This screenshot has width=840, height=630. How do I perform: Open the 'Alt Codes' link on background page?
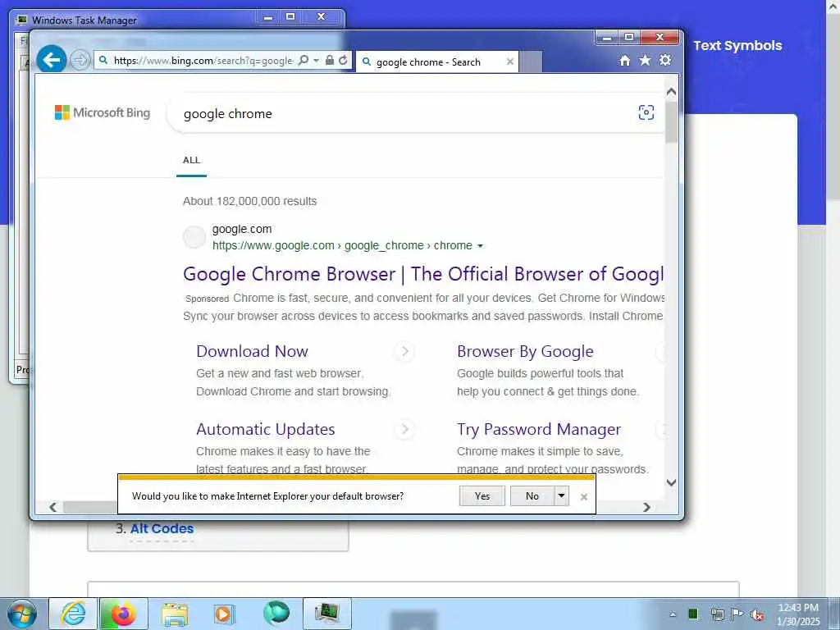pos(162,528)
